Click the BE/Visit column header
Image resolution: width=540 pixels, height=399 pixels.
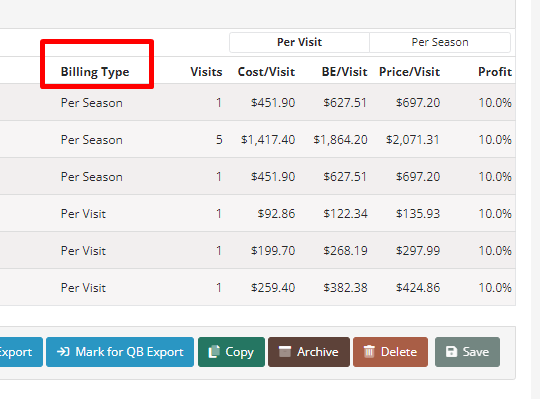[344, 72]
